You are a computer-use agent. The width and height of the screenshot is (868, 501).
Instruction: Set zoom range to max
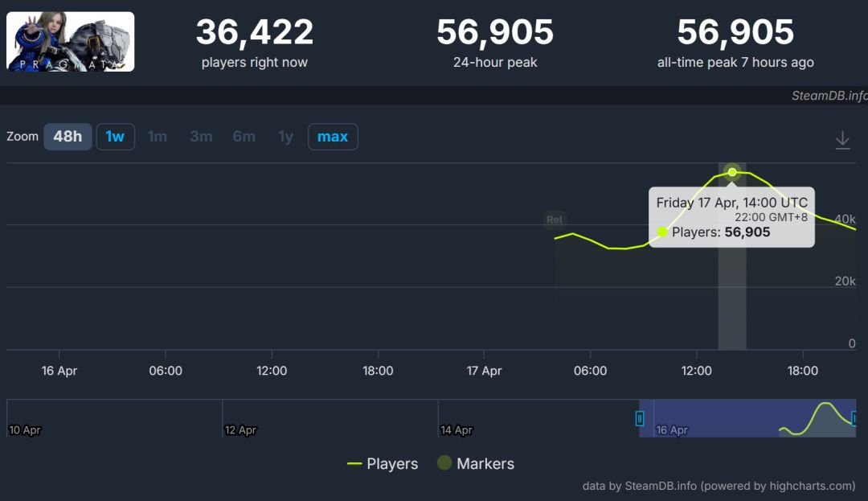(x=333, y=137)
